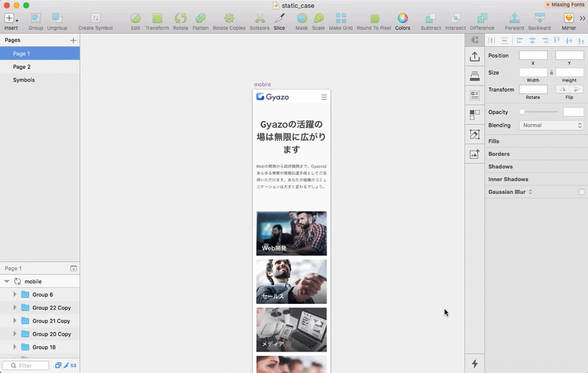Open Gaussian Blur type selector
Viewport: 588px width, 373px height.
click(x=530, y=192)
